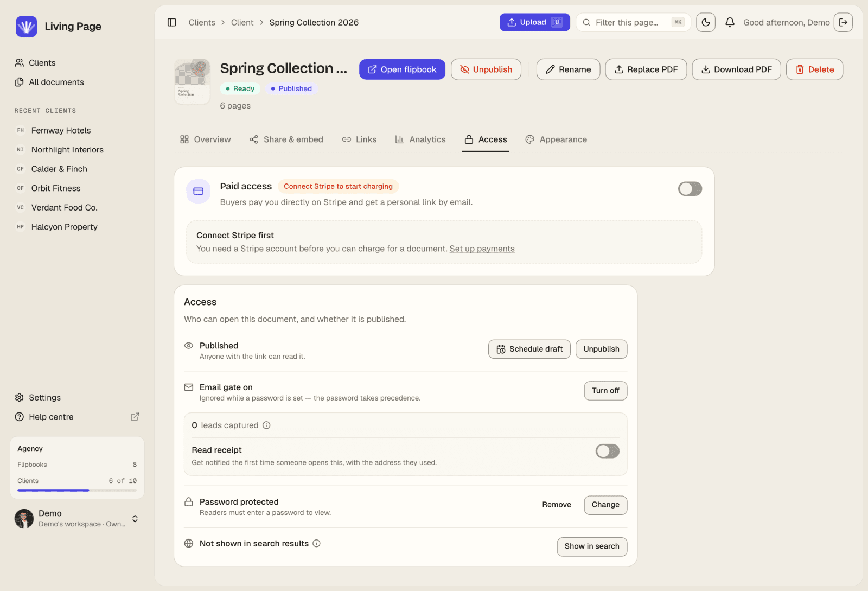Open help centre external link icon
This screenshot has width=868, height=591.
[135, 417]
